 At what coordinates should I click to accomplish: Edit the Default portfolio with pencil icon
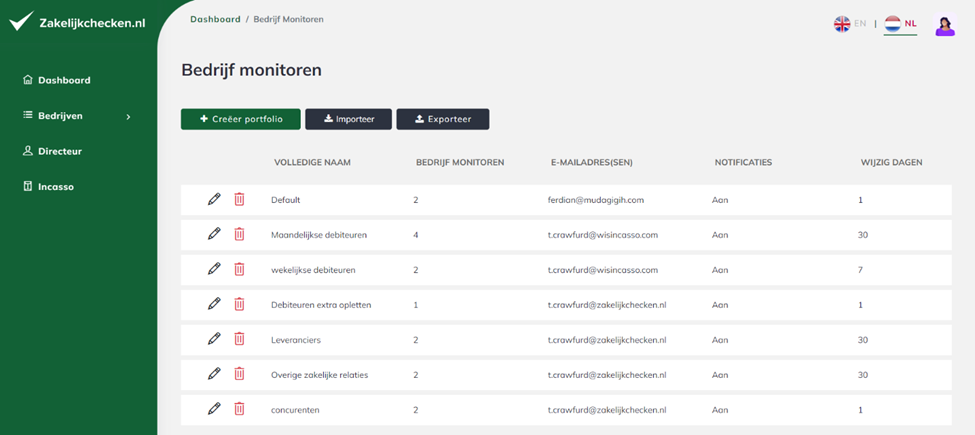(x=214, y=199)
